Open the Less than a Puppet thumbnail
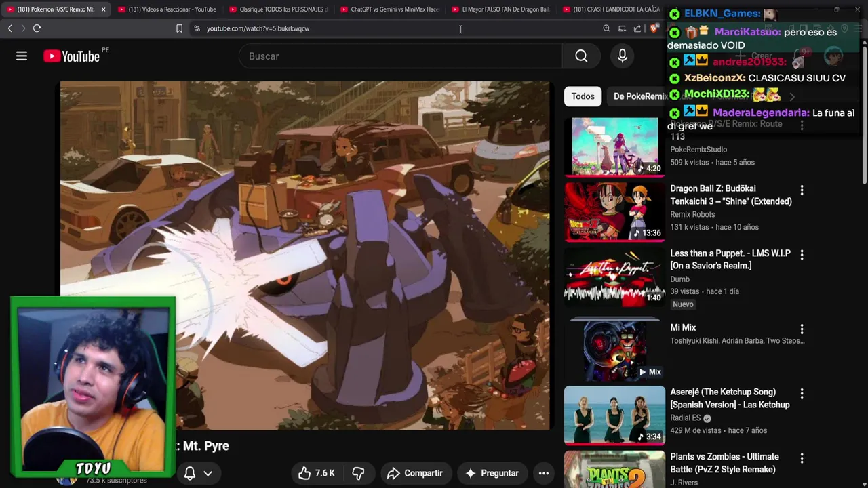The height and width of the screenshot is (488, 868). [614, 277]
